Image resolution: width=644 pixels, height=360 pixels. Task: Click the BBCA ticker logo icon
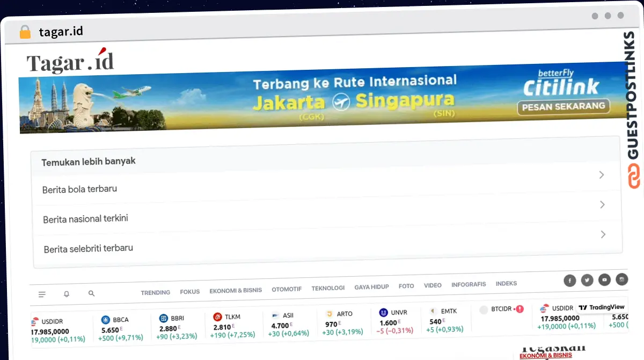tap(106, 320)
